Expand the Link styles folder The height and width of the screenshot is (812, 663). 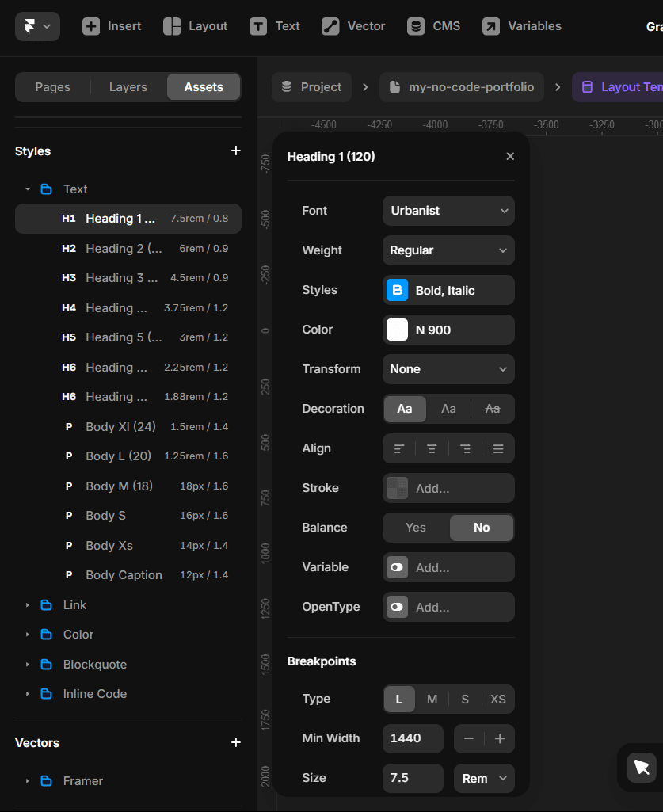[x=28, y=605]
